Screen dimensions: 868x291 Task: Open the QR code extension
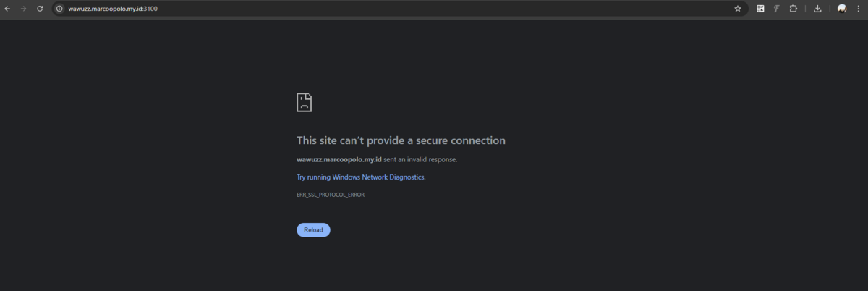point(760,9)
